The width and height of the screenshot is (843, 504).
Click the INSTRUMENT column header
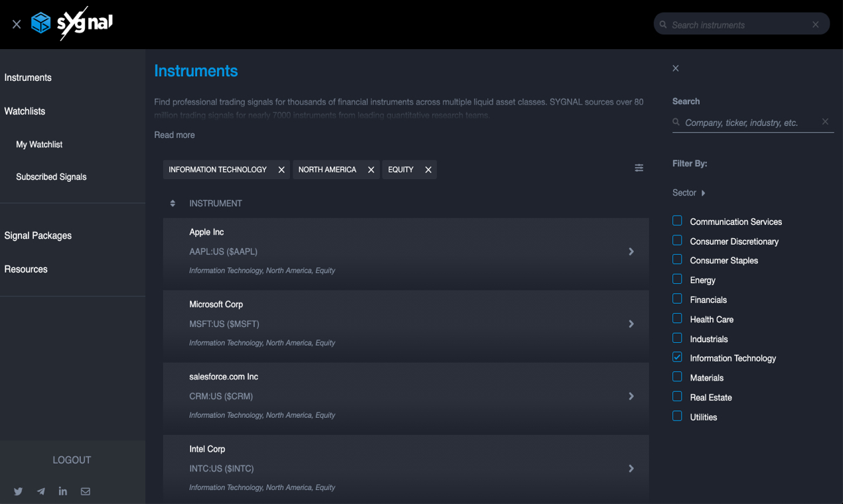(216, 204)
